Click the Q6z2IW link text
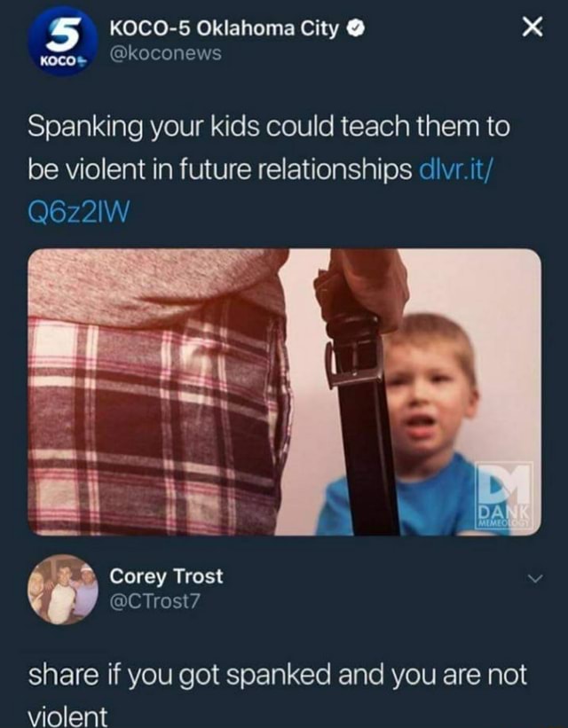 pyautogui.click(x=78, y=213)
